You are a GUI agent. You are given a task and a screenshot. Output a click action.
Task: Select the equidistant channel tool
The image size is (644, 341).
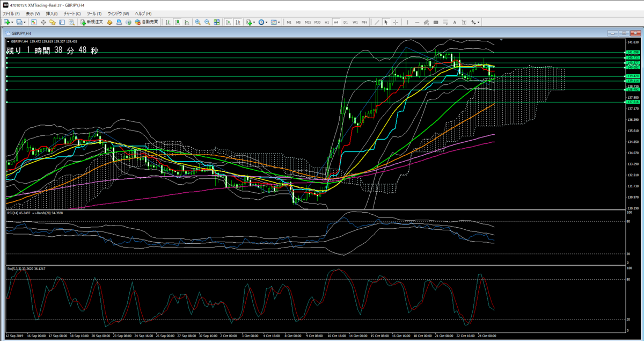pos(427,22)
